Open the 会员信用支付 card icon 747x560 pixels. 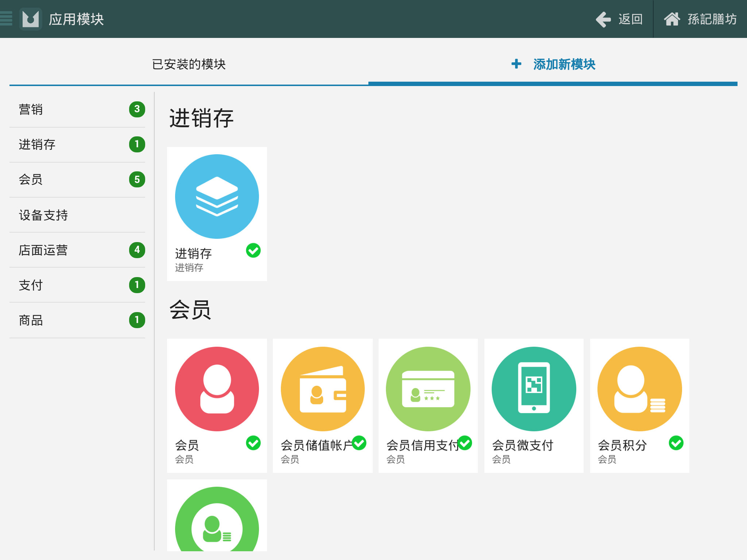pyautogui.click(x=428, y=389)
